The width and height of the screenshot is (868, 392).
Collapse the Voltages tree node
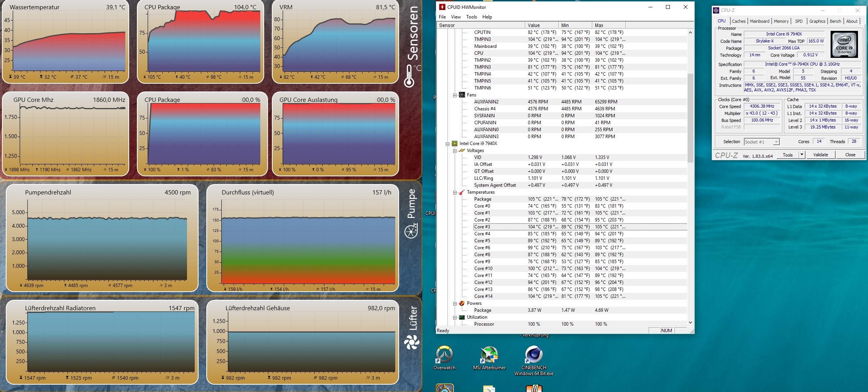(x=455, y=150)
